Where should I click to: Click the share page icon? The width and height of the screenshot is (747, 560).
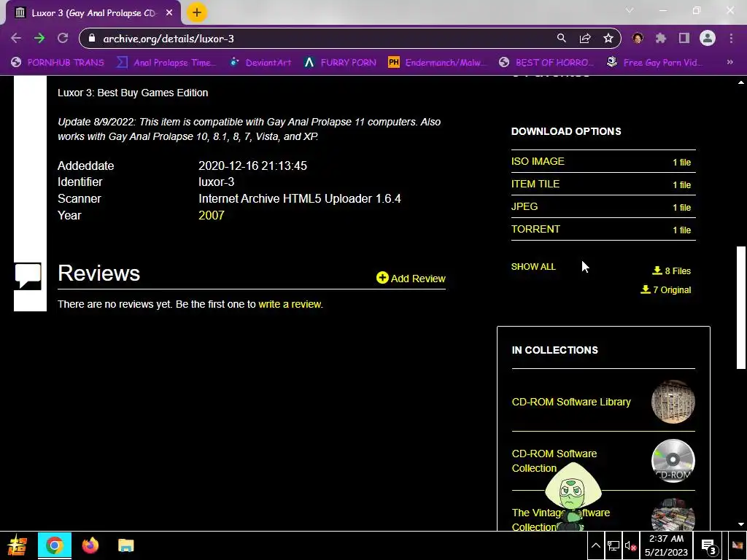coord(585,38)
